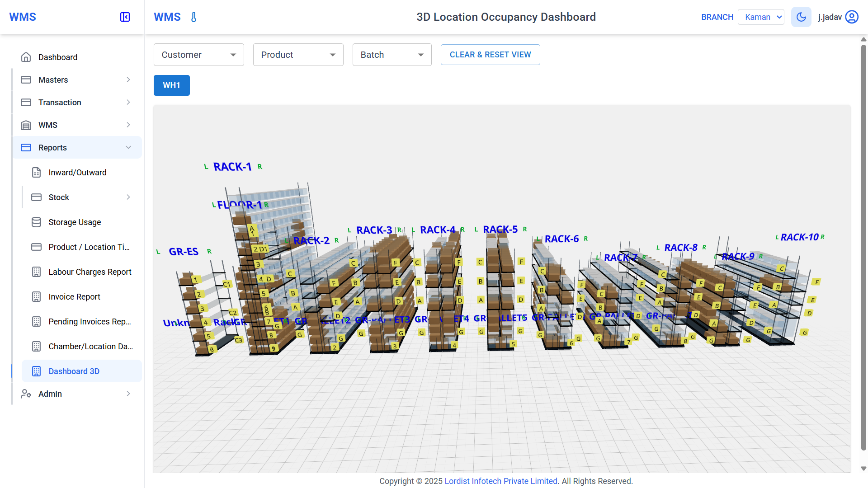
Task: Click the Invoice Report icon
Action: pos(36,296)
